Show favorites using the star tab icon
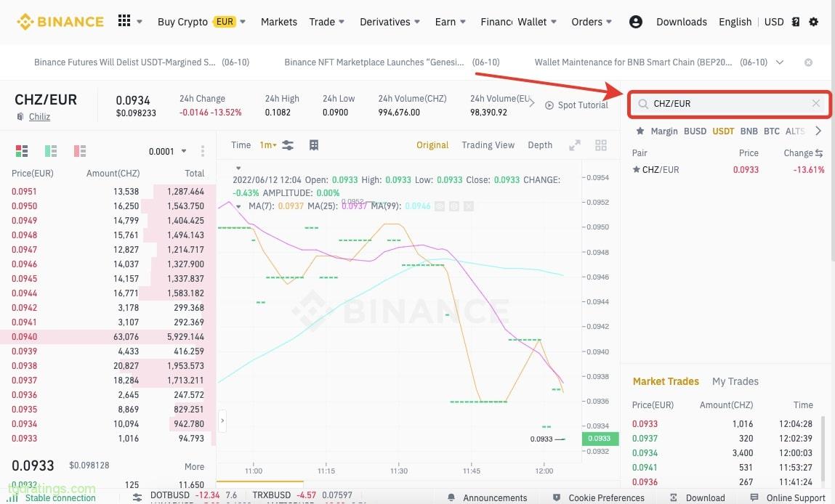This screenshot has height=504, width=835. point(640,131)
